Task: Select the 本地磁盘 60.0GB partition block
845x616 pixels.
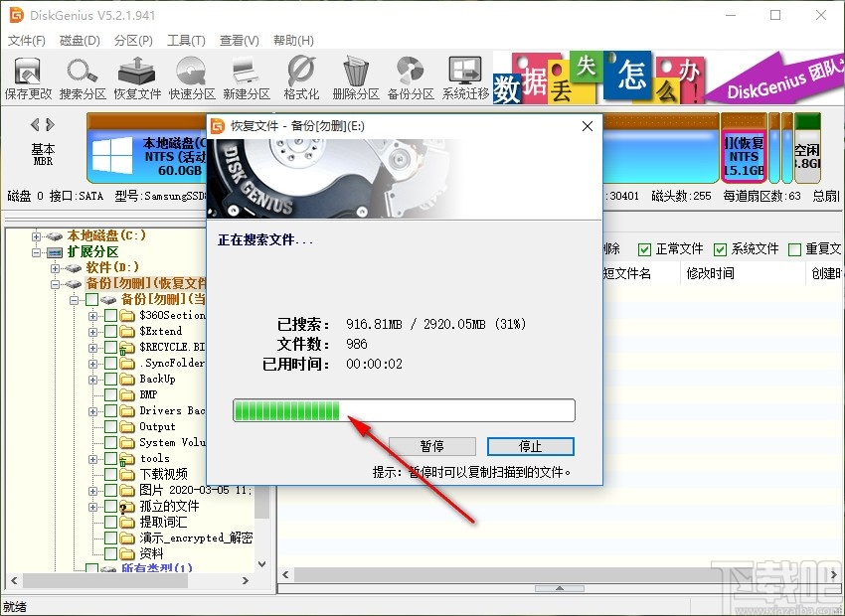Action: (148, 148)
